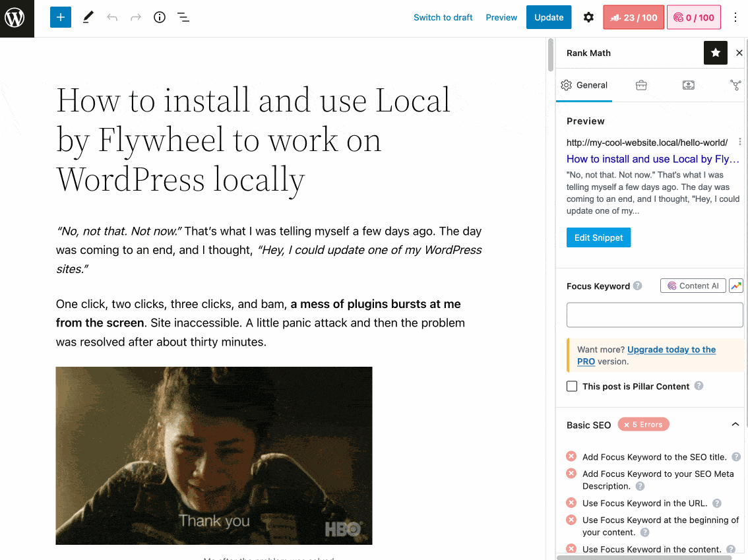Click the snippet preview URL text
Screen dimensions: 748x560
point(647,142)
